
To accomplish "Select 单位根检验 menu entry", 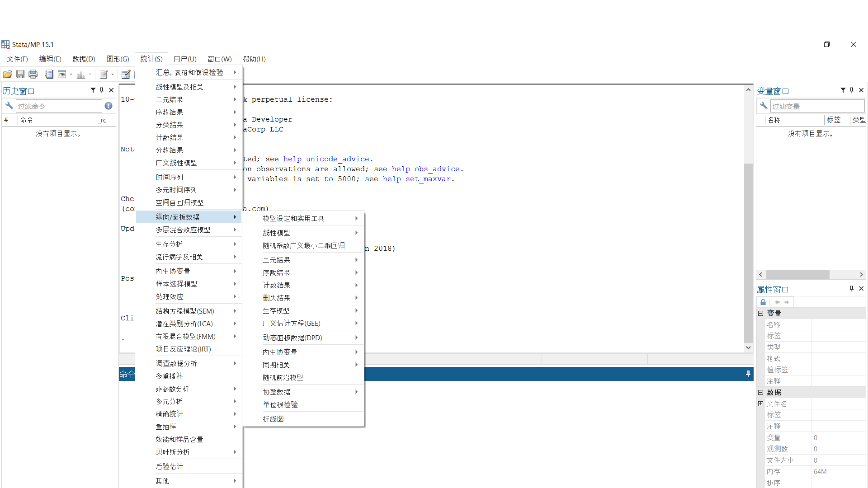I will pos(280,404).
